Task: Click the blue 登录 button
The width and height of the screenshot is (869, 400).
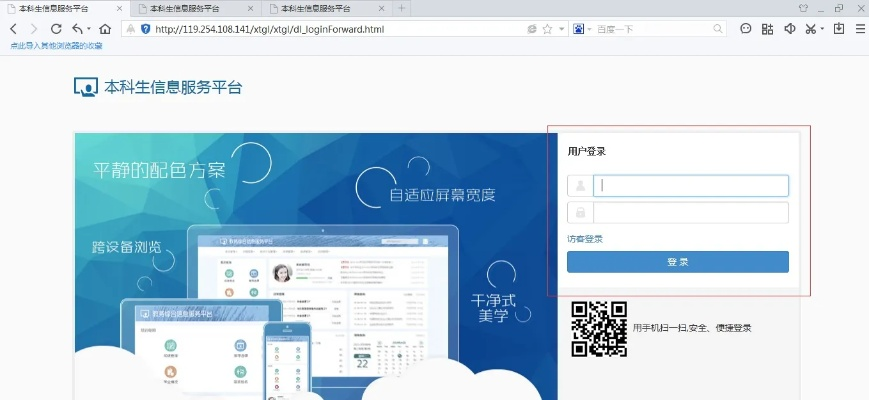Action: point(678,262)
